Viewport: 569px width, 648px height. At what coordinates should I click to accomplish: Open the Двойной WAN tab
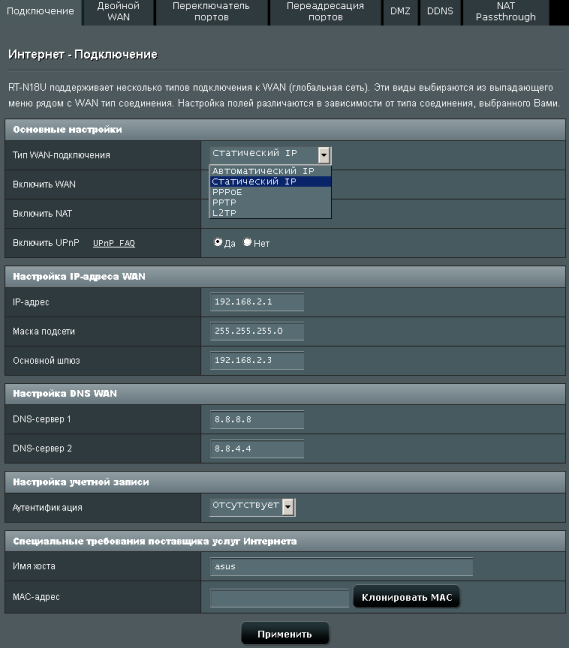pos(119,12)
